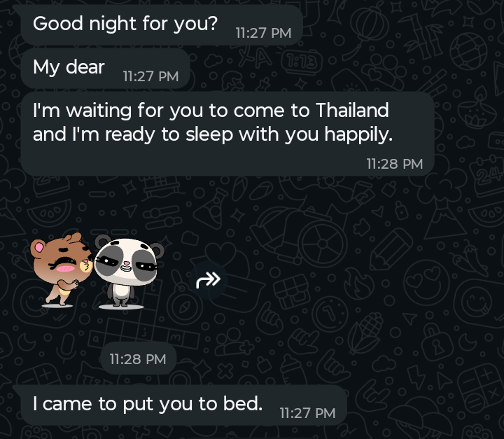Viewport: 504px width, 439px height.
Task: Click the word "bed." in the last message
Action: (243, 403)
